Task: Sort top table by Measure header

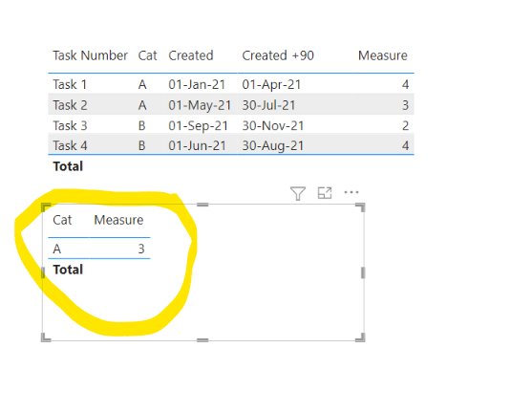Action: (x=383, y=55)
